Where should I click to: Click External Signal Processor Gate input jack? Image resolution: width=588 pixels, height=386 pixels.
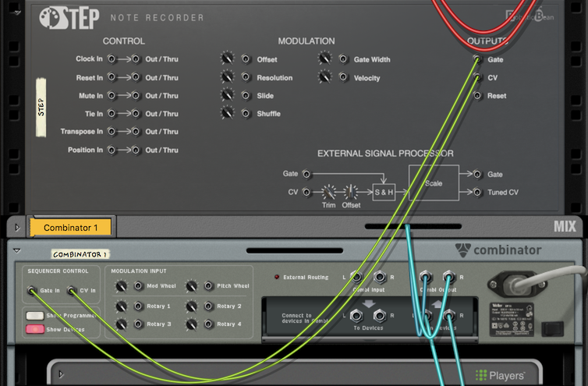[306, 174]
